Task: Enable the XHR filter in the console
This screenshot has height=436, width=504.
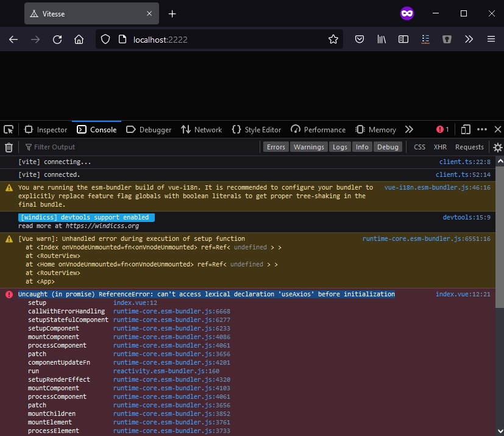Action: 439,146
